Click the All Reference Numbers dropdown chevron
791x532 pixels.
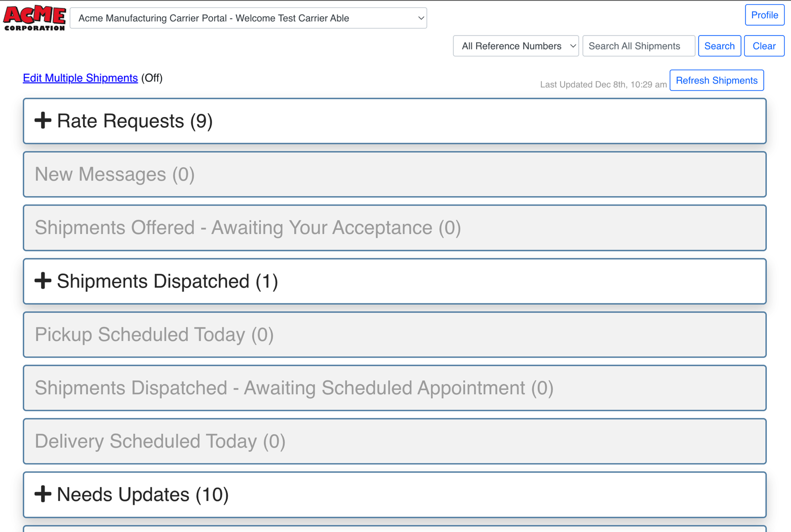coord(572,46)
